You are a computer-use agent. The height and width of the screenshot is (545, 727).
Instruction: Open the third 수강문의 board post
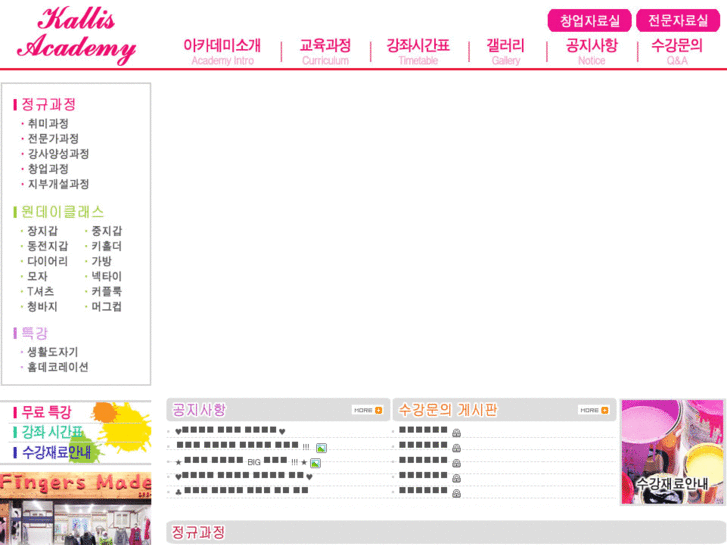pyautogui.click(x=423, y=461)
